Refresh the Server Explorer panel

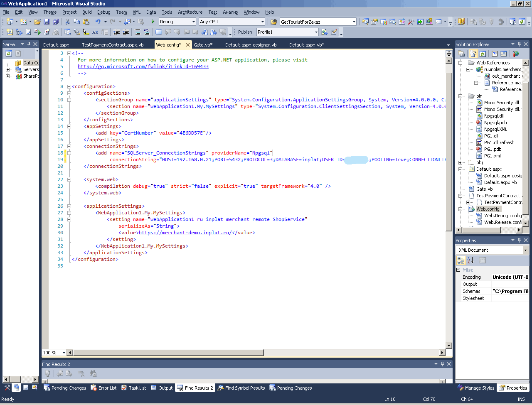pyautogui.click(x=9, y=53)
